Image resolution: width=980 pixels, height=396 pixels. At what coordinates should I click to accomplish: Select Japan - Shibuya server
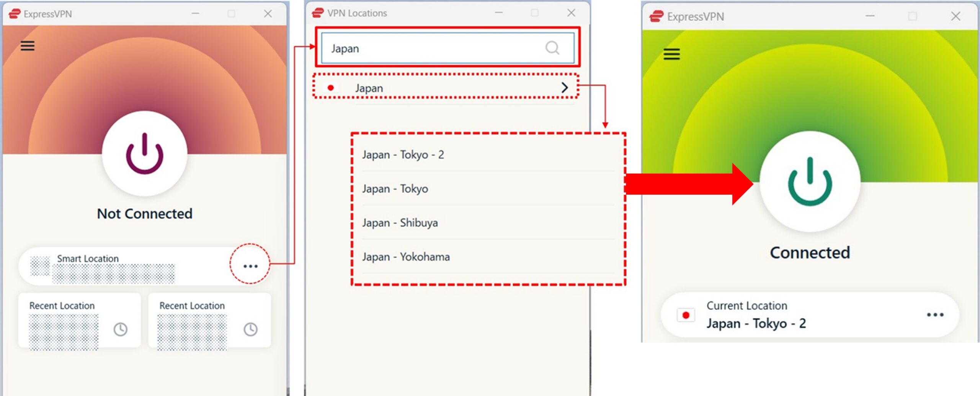tap(400, 223)
